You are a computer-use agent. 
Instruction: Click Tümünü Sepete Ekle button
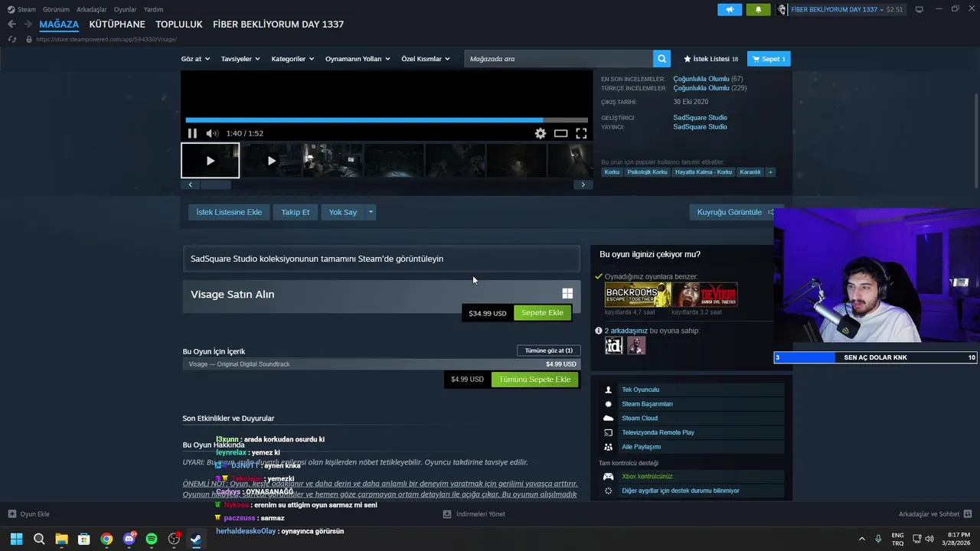(x=535, y=380)
